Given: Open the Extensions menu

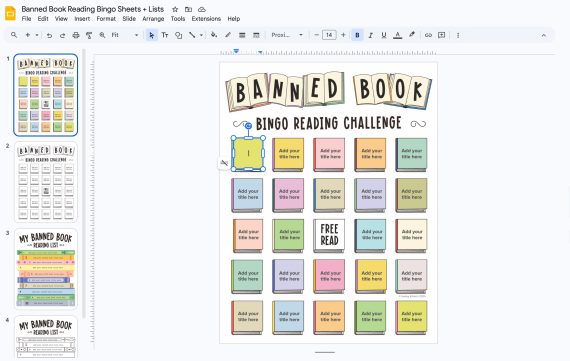Looking at the screenshot, I should point(206,19).
